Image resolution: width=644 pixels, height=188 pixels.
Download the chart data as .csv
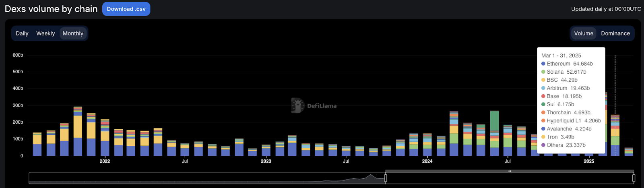126,9
